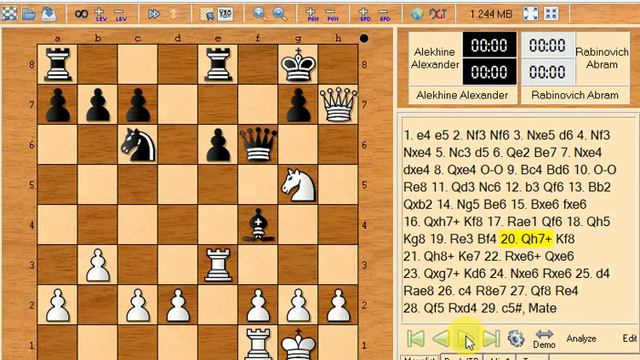Jump to the first move

tap(416, 338)
